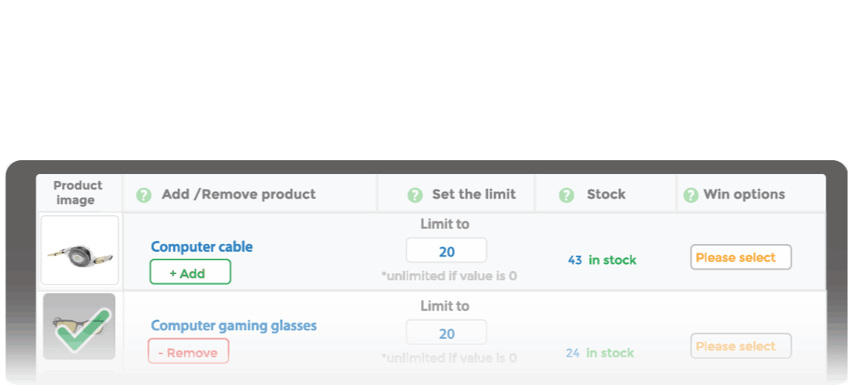Click the 43 in stock text
868x385 pixels.
602,260
